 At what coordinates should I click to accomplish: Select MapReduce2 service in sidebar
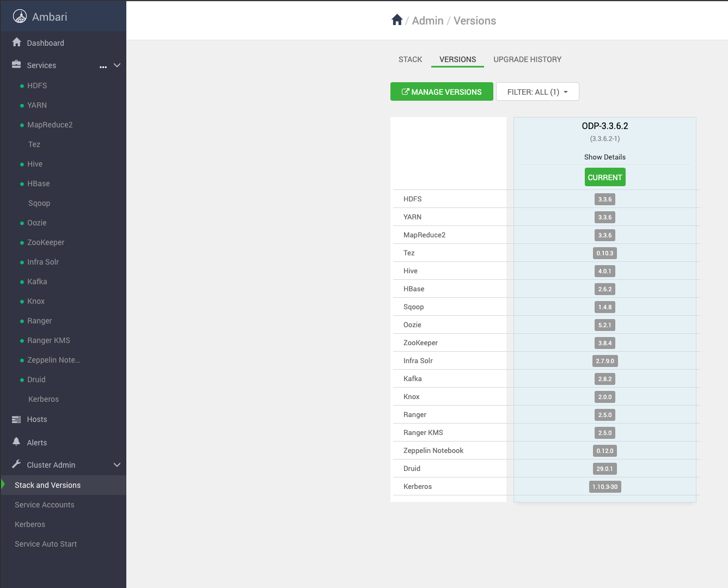(x=50, y=125)
